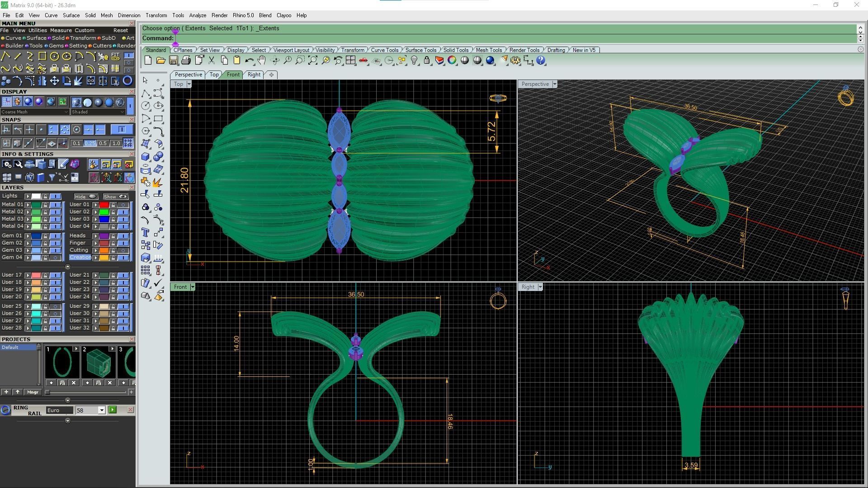The width and height of the screenshot is (868, 488).
Task: Switch to the Curve Tools toolbar tab
Action: (x=384, y=50)
